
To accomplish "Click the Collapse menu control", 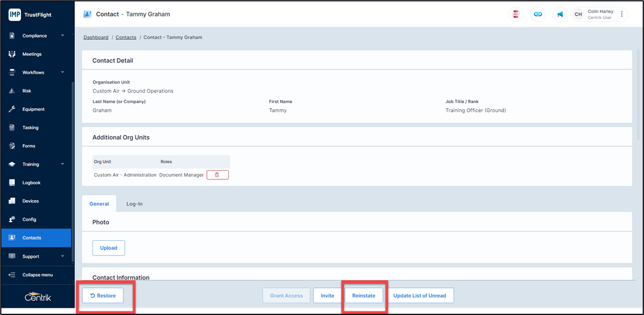I will (37, 274).
